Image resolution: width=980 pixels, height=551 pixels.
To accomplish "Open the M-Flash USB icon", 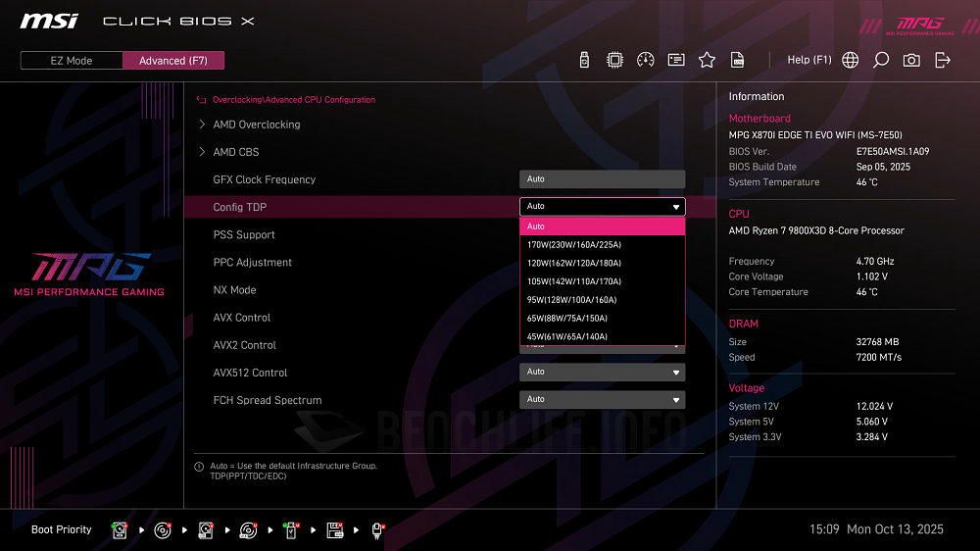I will pyautogui.click(x=585, y=60).
